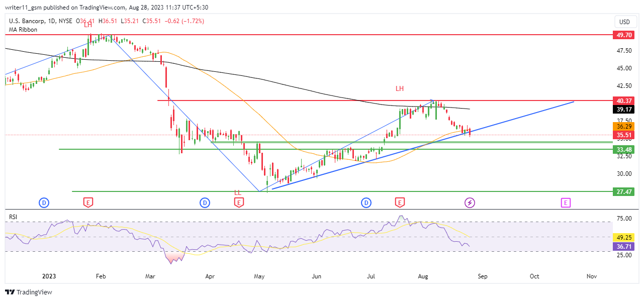Open the red earnings E marker in mid-April
The image size is (644, 301).
(239, 203)
